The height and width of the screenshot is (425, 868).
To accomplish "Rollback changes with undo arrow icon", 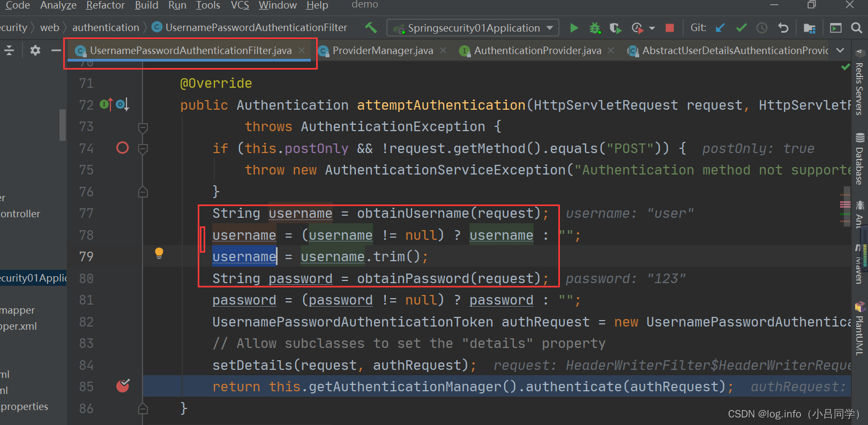I will [783, 28].
